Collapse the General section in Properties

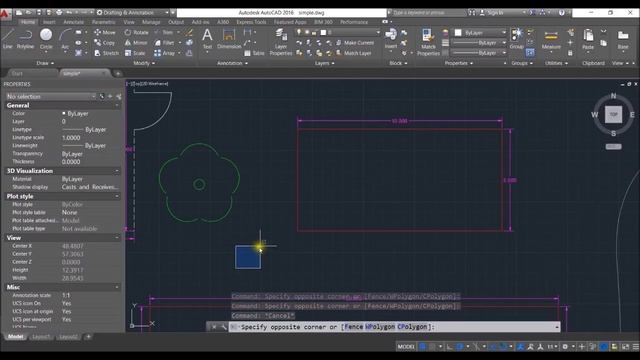pyautogui.click(x=117, y=105)
